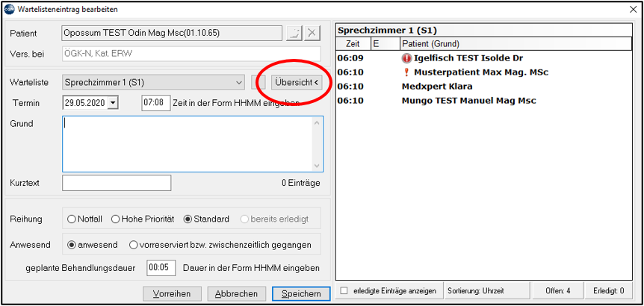
Task: Click the Erledigt: 0 button
Action: click(x=609, y=291)
